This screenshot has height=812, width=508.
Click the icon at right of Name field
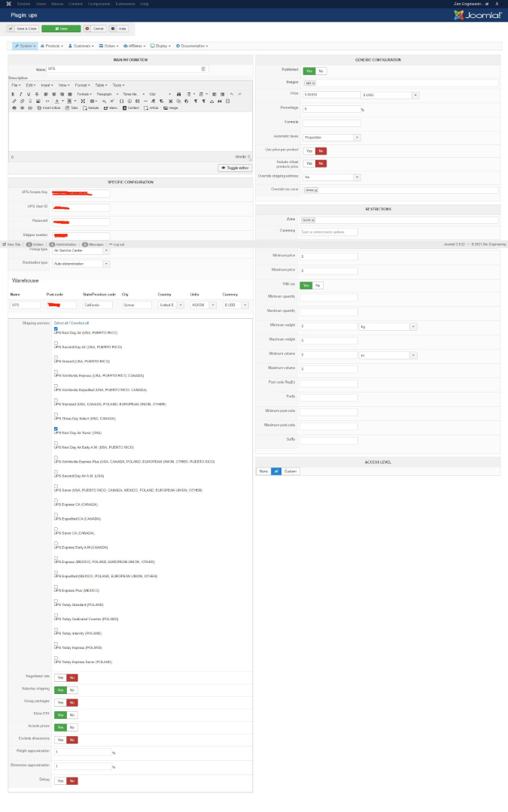pyautogui.click(x=203, y=68)
